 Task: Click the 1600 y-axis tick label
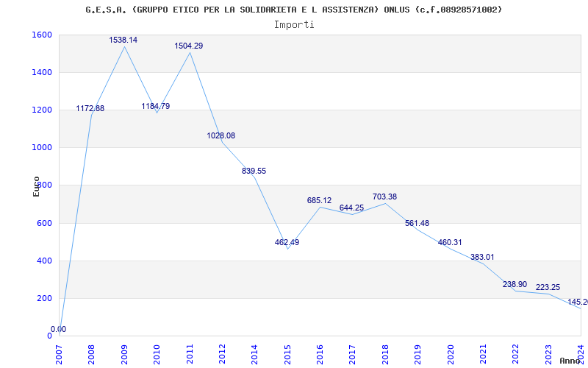(x=42, y=35)
